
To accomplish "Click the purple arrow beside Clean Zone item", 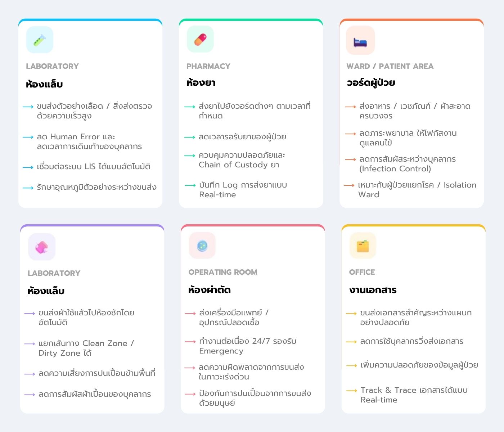I will (x=30, y=344).
